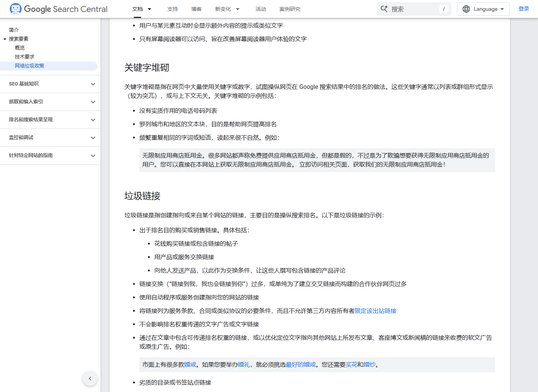
Task: Click the 婚礼 example link
Action: pos(244,365)
